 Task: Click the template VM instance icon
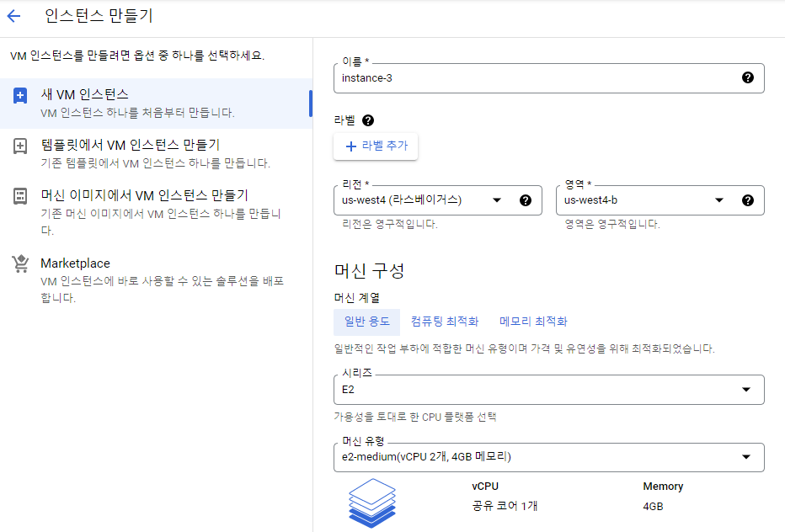20,146
